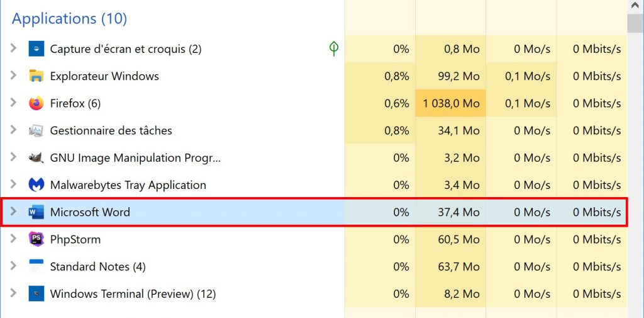This screenshot has height=318, width=644.
Task: Click the Gestionnaire des tâches icon
Action: pyautogui.click(x=36, y=131)
